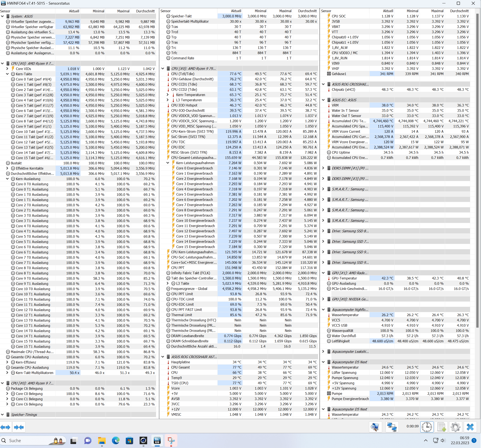Click the clock reset timer icon
Screen dimensions: 483x448
click(427, 427)
